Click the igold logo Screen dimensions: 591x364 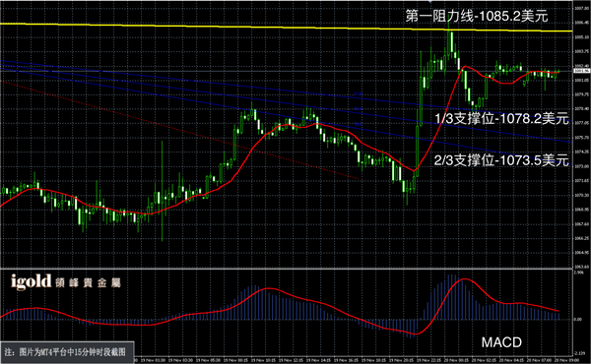coord(31,281)
